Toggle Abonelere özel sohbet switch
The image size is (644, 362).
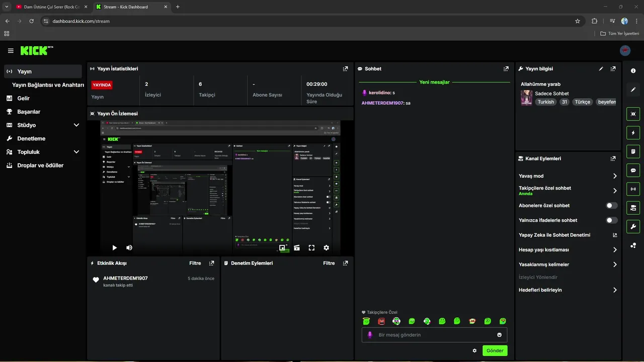(612, 206)
